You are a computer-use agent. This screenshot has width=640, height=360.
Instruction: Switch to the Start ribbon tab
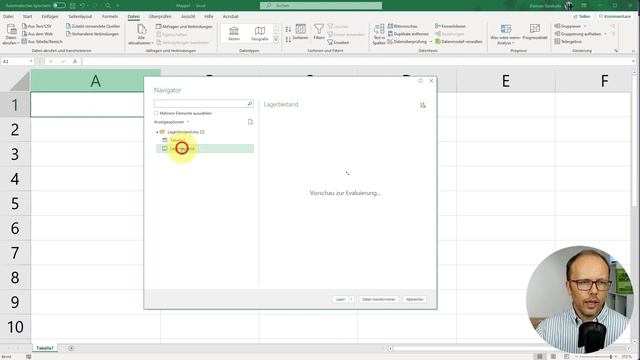[27, 16]
